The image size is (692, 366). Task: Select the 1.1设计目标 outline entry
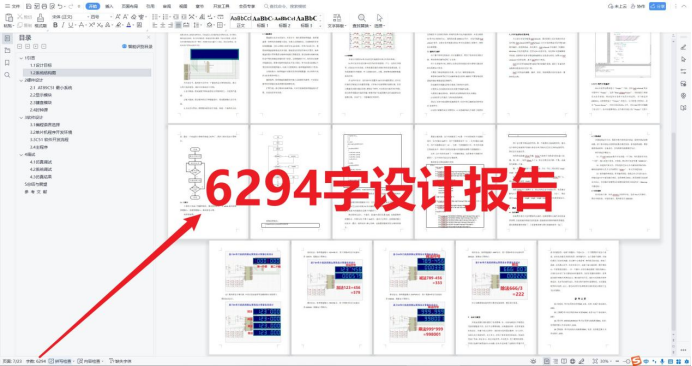41,65
